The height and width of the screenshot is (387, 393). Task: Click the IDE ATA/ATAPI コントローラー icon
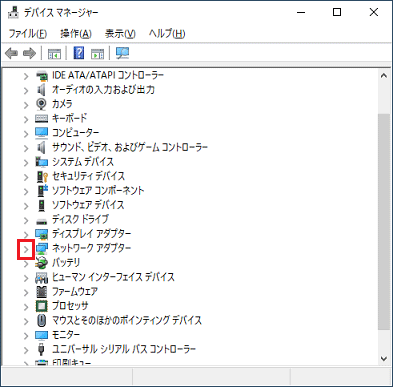pyautogui.click(x=42, y=76)
